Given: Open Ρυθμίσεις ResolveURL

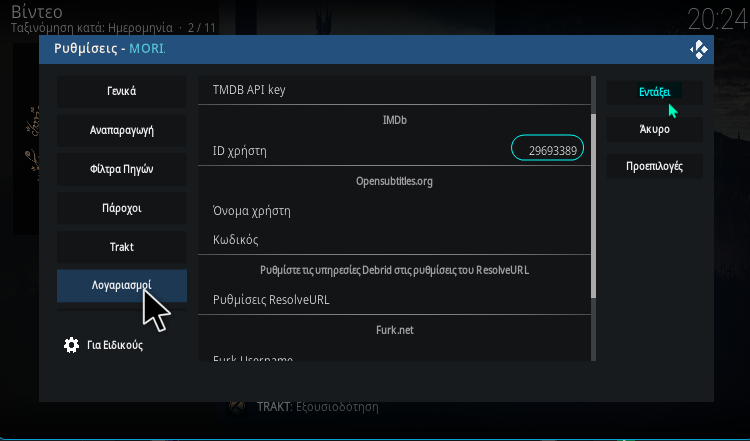Looking at the screenshot, I should click(395, 300).
